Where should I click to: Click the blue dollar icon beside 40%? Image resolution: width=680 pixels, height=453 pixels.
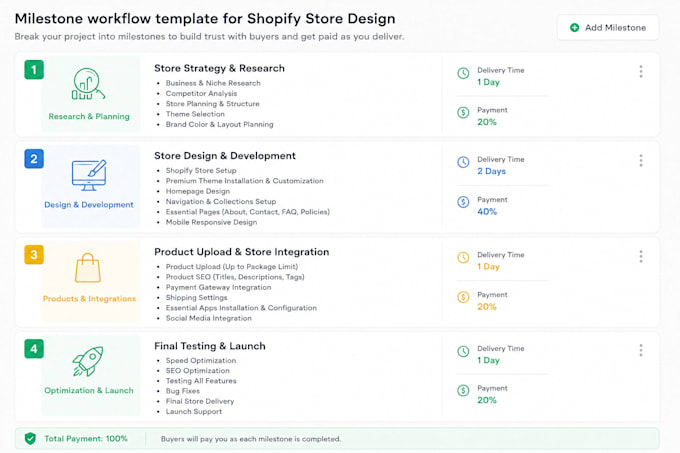click(x=463, y=202)
